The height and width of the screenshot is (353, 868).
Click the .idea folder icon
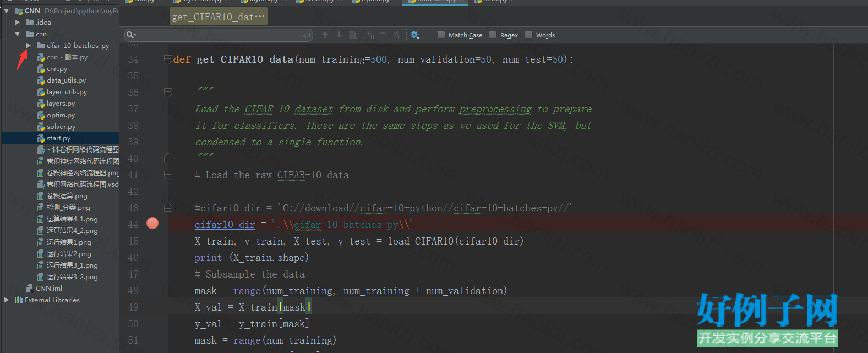click(x=30, y=23)
